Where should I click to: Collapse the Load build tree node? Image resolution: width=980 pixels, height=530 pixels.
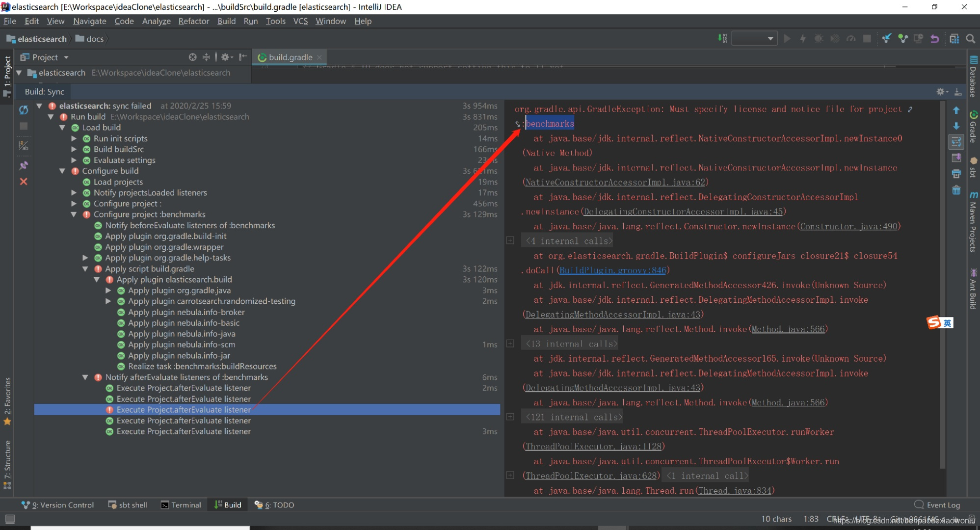tap(62, 128)
